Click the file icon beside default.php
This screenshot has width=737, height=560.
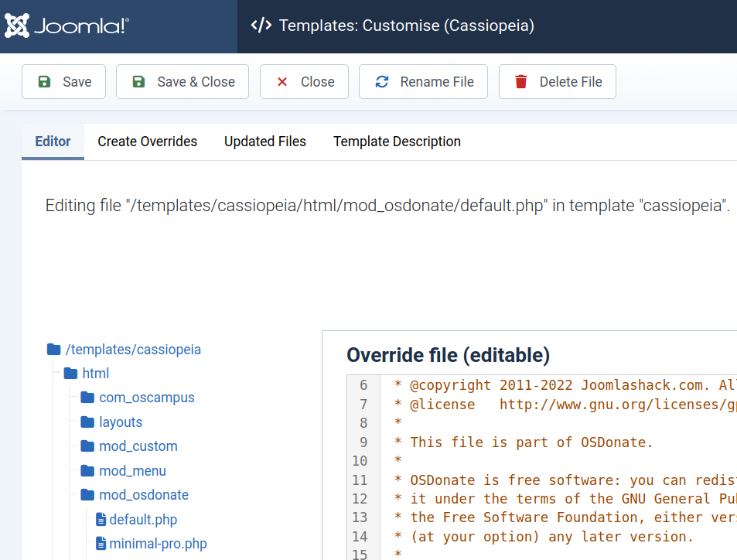click(101, 519)
